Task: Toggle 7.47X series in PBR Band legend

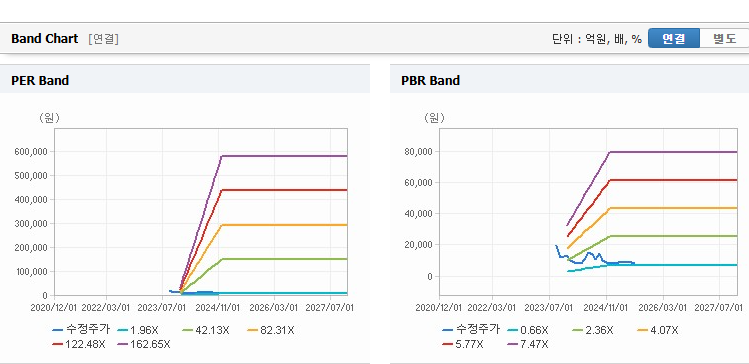Action: [528, 344]
